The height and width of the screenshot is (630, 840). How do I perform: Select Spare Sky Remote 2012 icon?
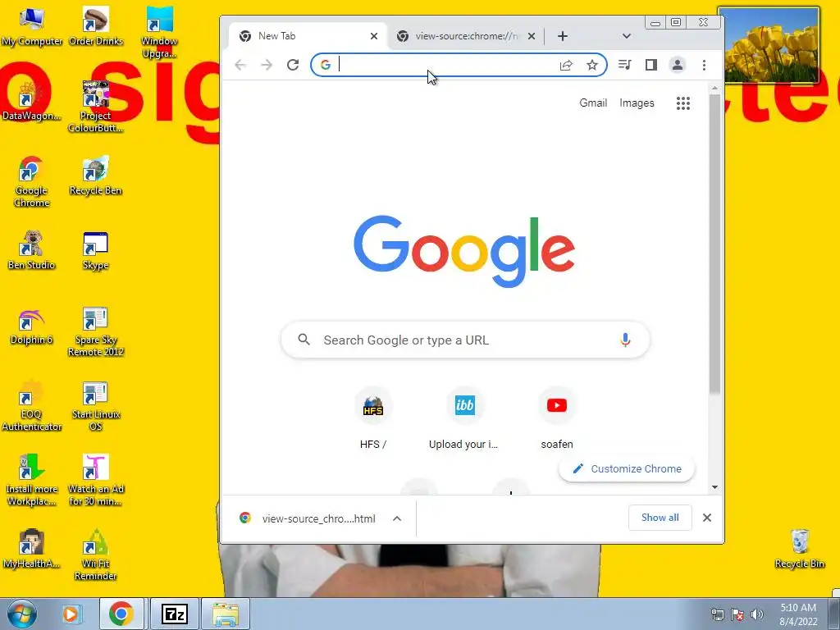pyautogui.click(x=96, y=331)
